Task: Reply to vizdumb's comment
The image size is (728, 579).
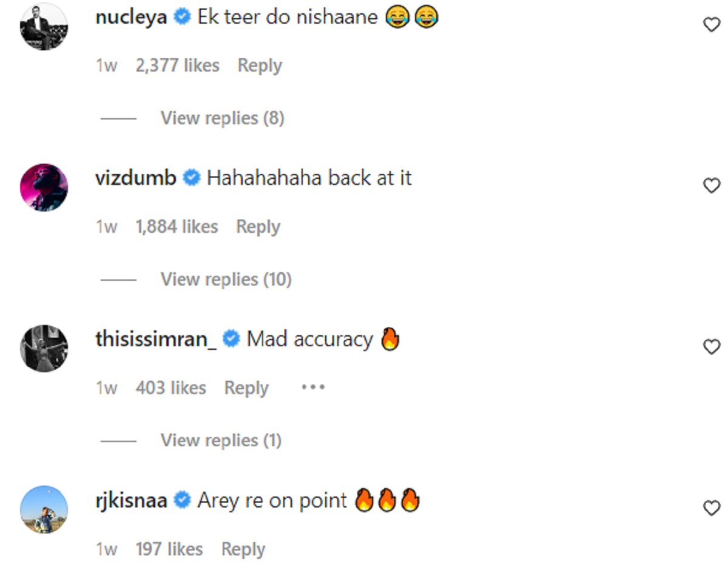Action: 258,227
